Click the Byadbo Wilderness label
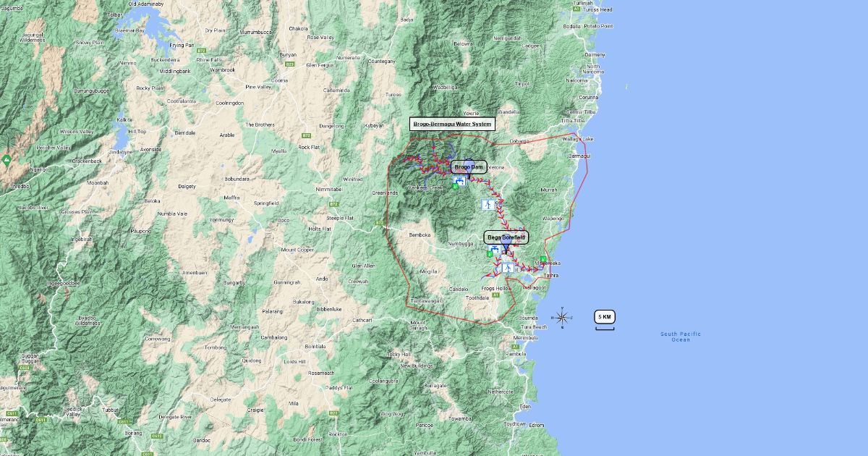Image resolution: width=868 pixels, height=456 pixels. [x=87, y=320]
